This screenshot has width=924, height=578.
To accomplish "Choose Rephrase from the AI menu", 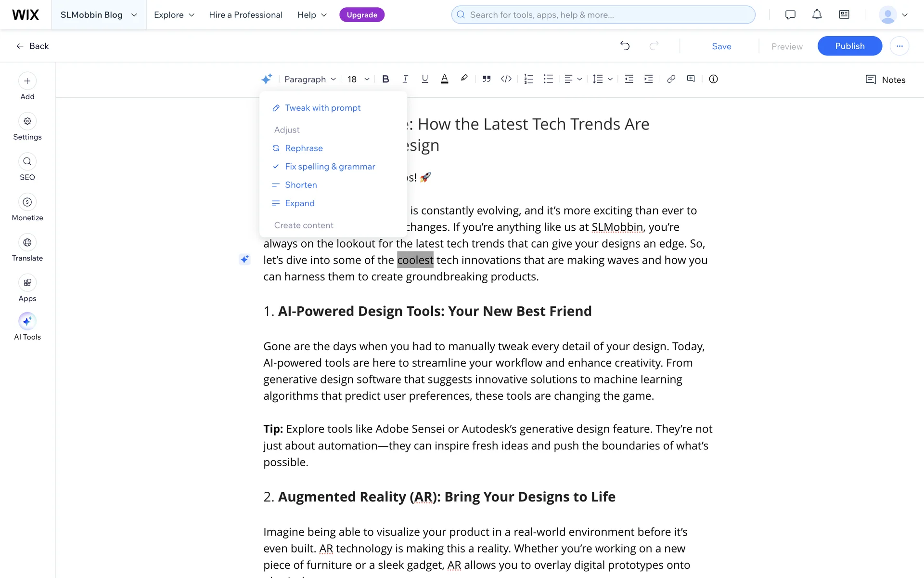I will click(x=304, y=148).
